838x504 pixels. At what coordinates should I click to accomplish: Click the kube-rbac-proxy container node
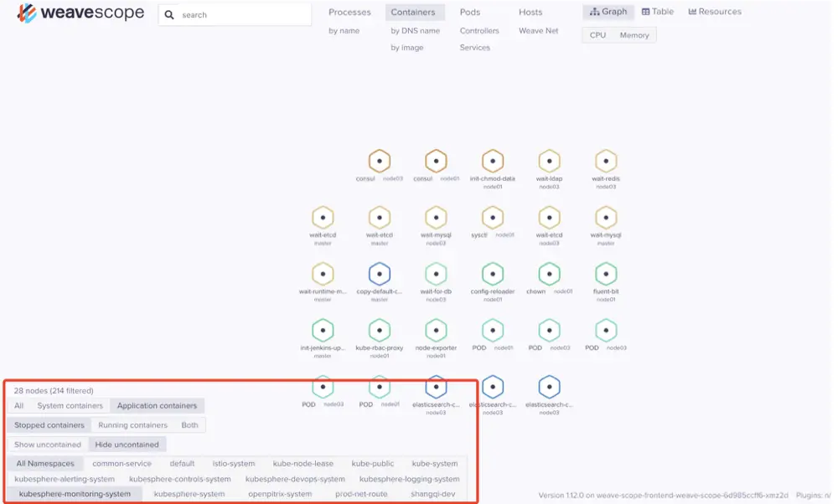(x=380, y=331)
